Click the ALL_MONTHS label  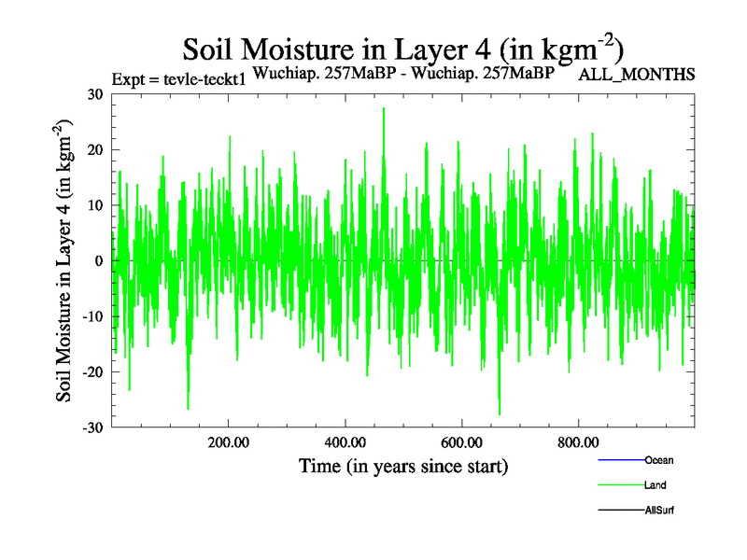[x=637, y=76]
